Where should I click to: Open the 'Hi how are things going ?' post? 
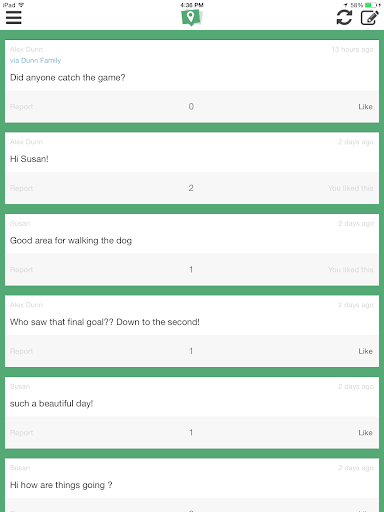click(61, 485)
